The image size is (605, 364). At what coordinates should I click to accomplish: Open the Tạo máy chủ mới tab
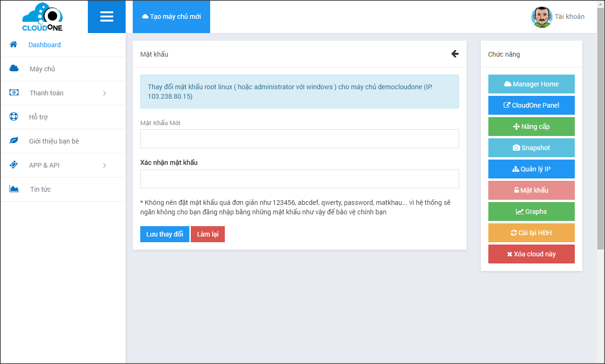(171, 17)
